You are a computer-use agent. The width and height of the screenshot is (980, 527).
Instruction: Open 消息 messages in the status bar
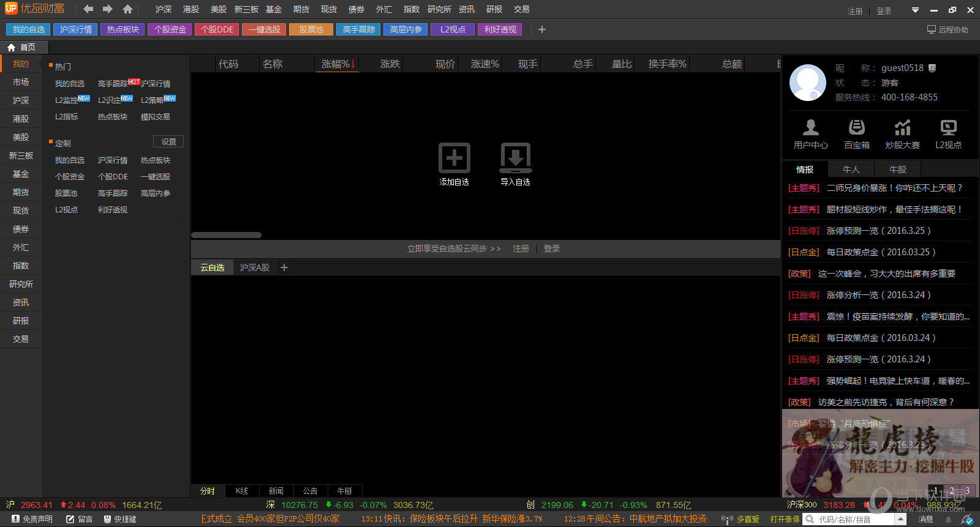click(926, 519)
